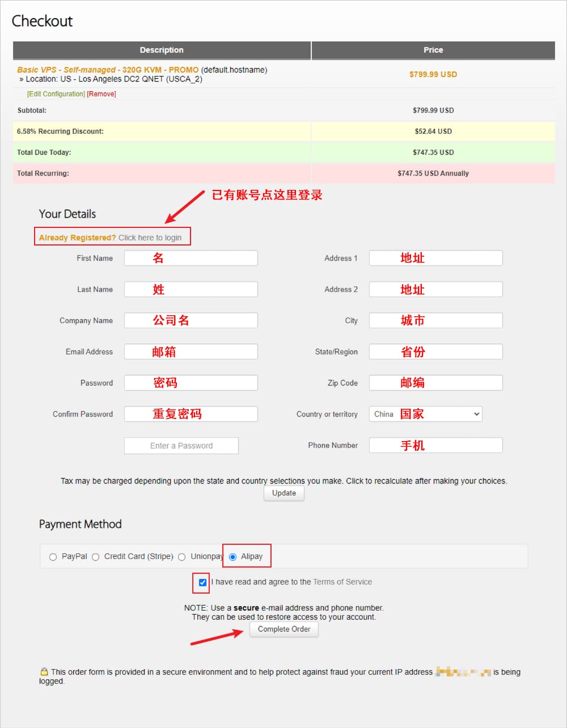This screenshot has height=728, width=567.
Task: Click the City input field
Action: coord(435,320)
